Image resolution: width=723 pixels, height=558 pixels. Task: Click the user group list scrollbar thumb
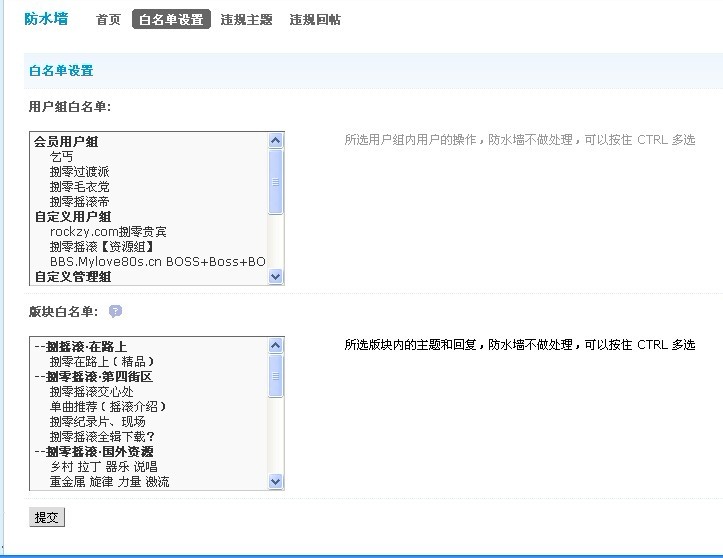[275, 182]
